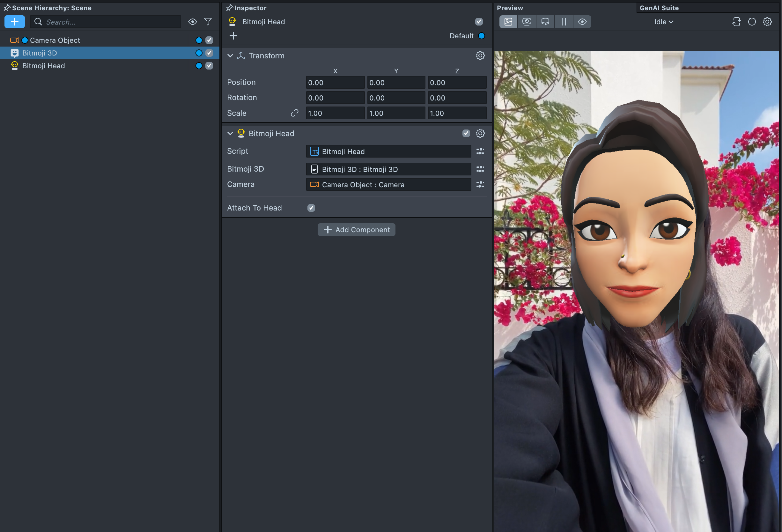This screenshot has width=782, height=532.
Task: Collapse the Transform section
Action: click(230, 55)
